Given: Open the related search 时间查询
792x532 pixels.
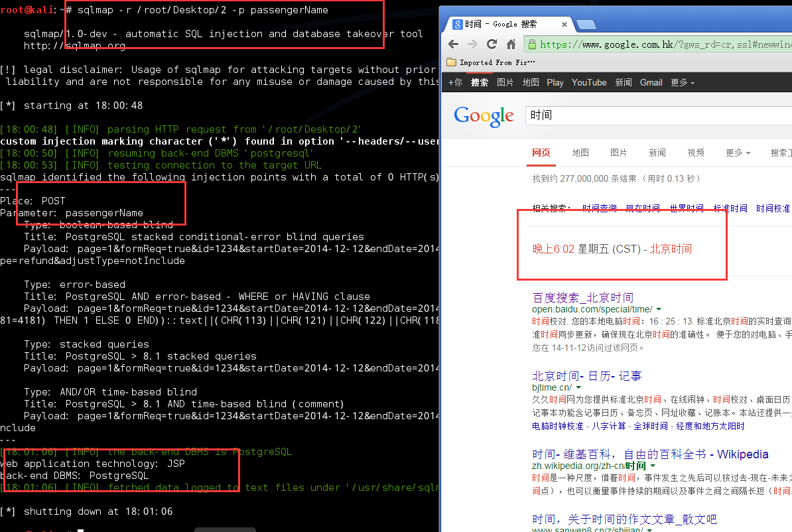Looking at the screenshot, I should click(599, 208).
